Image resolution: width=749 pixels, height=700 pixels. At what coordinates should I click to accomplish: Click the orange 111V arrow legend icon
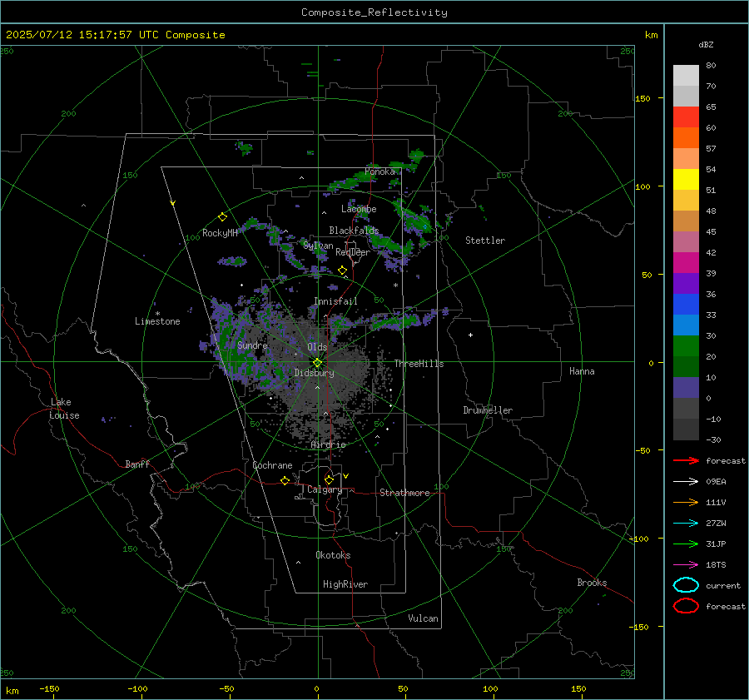(x=686, y=502)
